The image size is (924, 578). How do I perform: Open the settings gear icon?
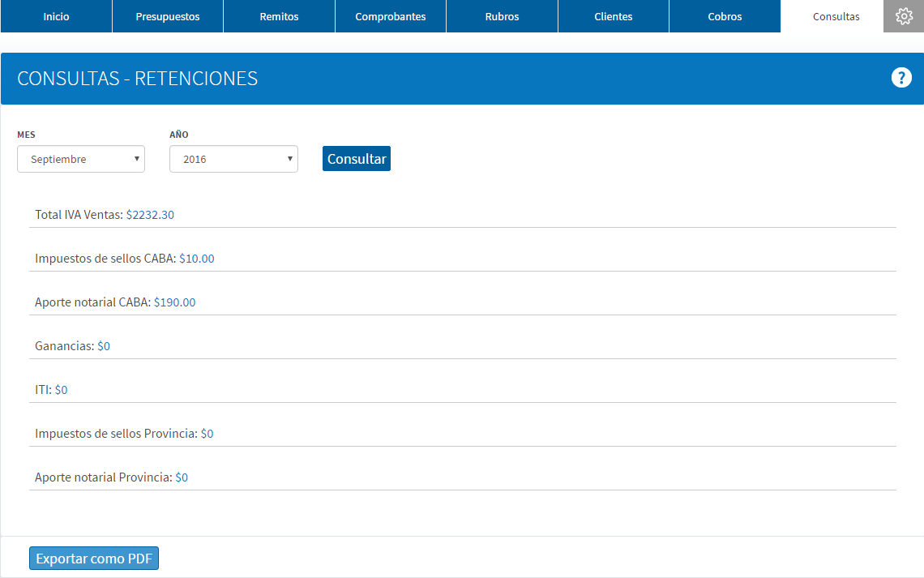tap(904, 16)
